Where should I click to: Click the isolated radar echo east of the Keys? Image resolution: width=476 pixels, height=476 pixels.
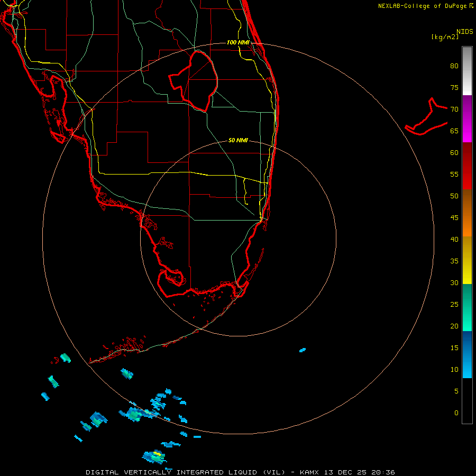coord(303,350)
